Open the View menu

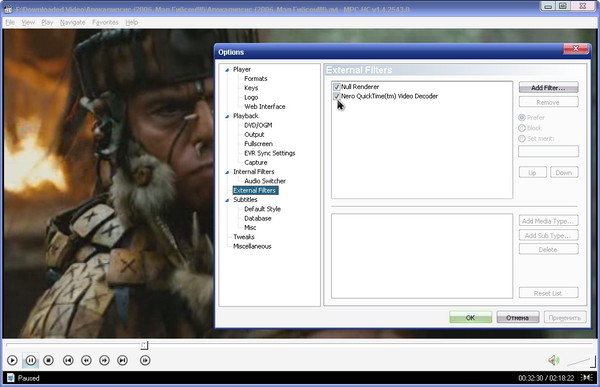tap(28, 22)
